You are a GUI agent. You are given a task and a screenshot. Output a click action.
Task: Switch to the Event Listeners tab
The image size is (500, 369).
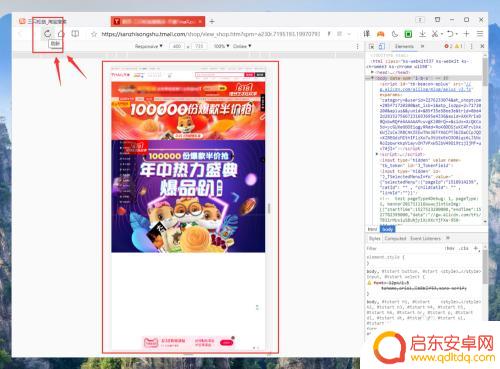[425, 238]
